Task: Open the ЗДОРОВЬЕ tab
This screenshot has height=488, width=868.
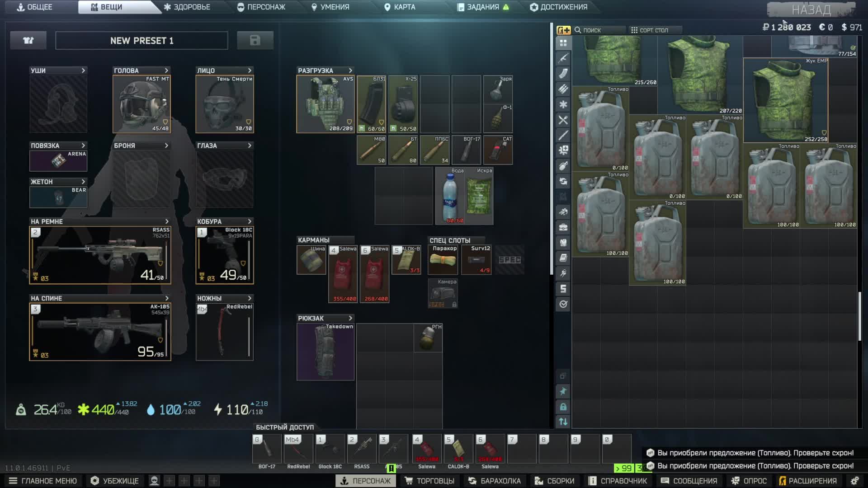Action: pos(187,7)
